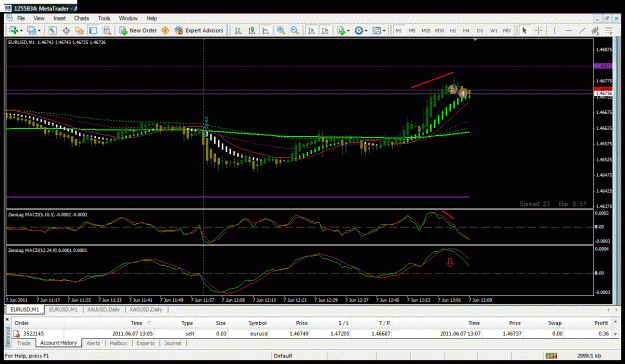Select order 3522145 history row

click(312, 334)
